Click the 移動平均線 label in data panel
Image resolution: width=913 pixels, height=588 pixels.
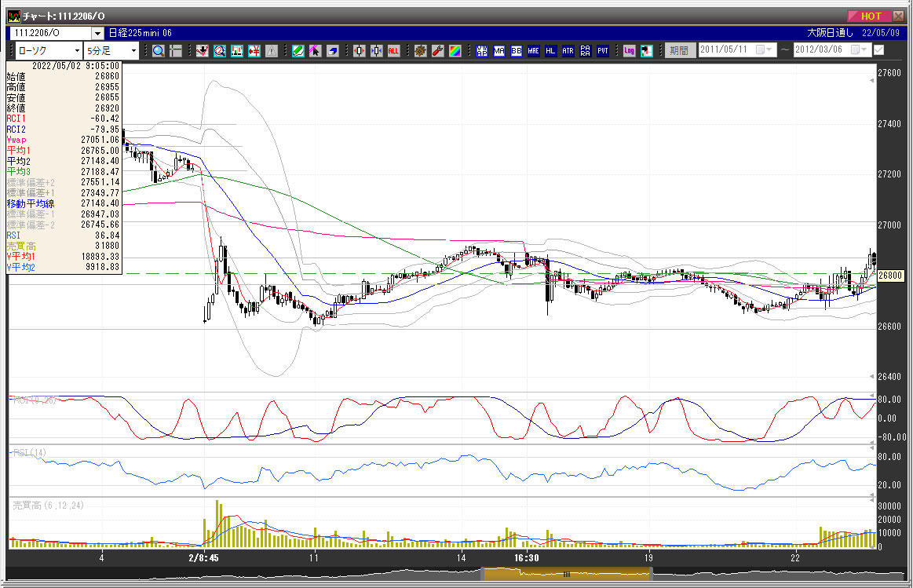pyautogui.click(x=31, y=204)
